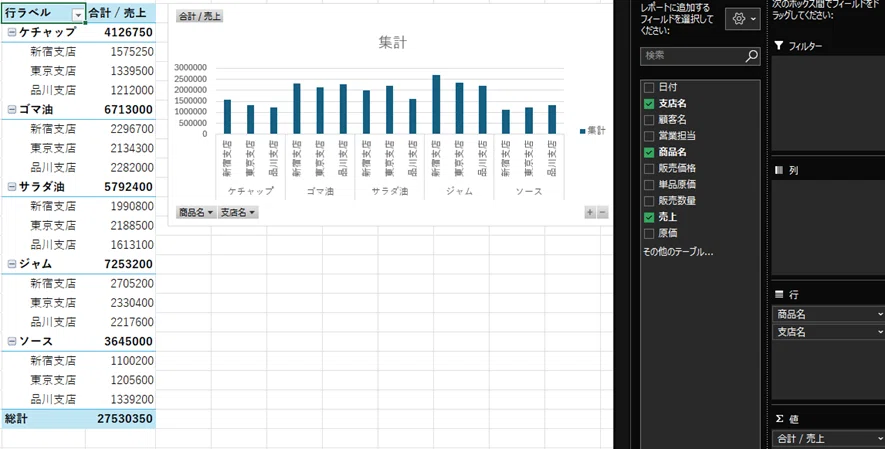Open the 合計 / 売上 value field dropdown

(880, 438)
